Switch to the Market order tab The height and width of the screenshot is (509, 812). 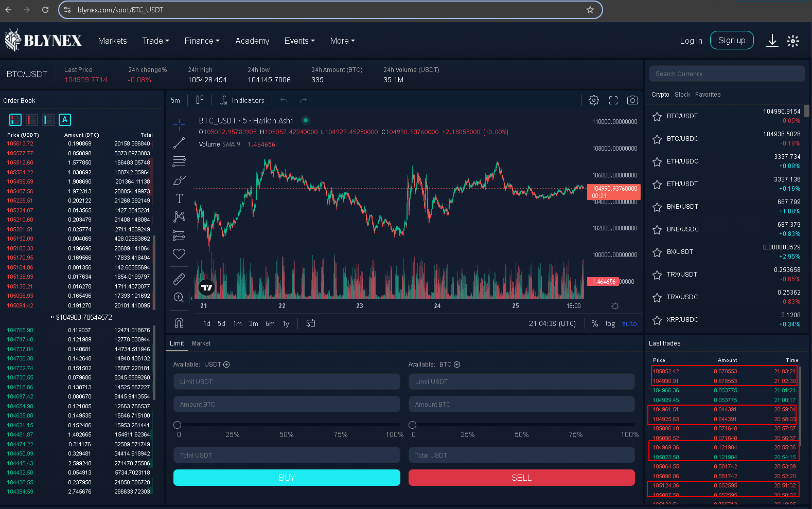tap(201, 343)
